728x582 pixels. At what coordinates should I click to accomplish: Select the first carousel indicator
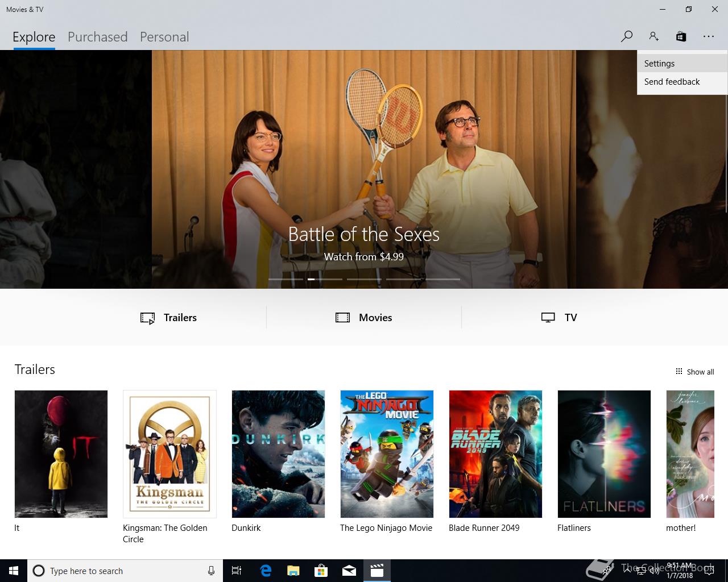point(286,279)
